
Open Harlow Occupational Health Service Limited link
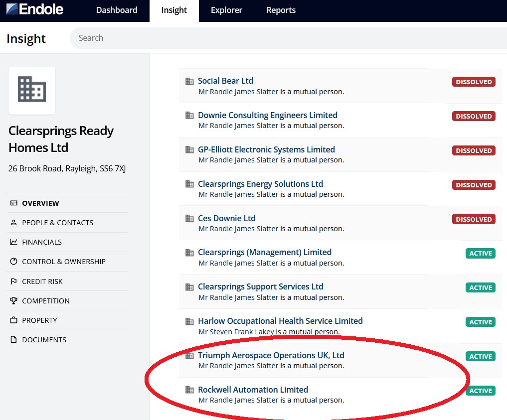coord(280,321)
